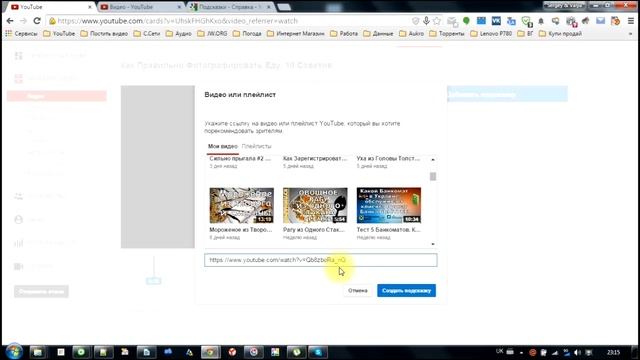This screenshot has width=640, height=360.
Task: Open the VK extension icon
Action: [x=496, y=21]
